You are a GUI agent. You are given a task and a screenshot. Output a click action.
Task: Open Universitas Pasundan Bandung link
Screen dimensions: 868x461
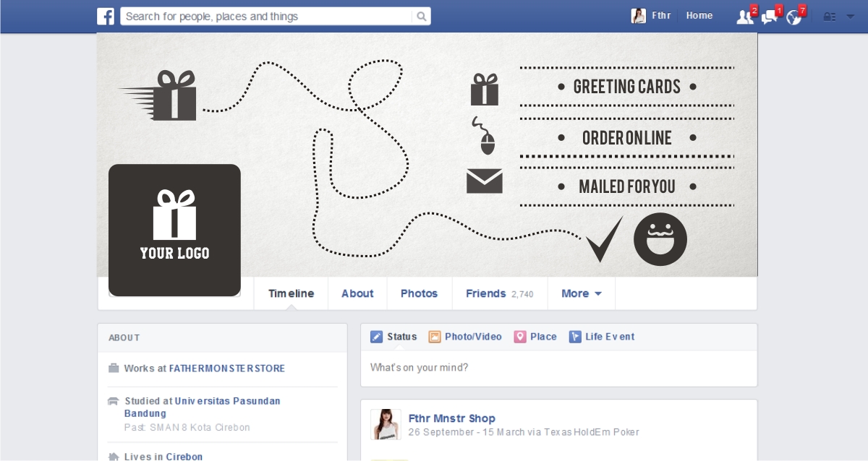(203, 408)
